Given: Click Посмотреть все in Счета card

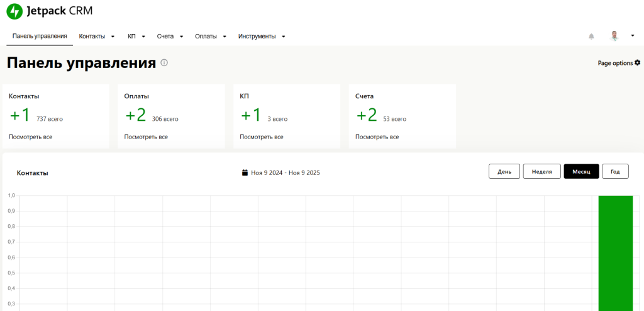Looking at the screenshot, I should [377, 137].
